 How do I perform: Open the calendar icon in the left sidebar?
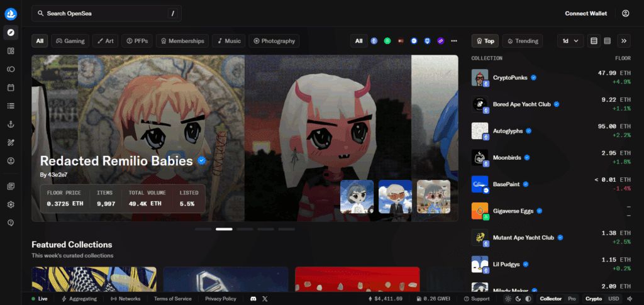tap(11, 87)
